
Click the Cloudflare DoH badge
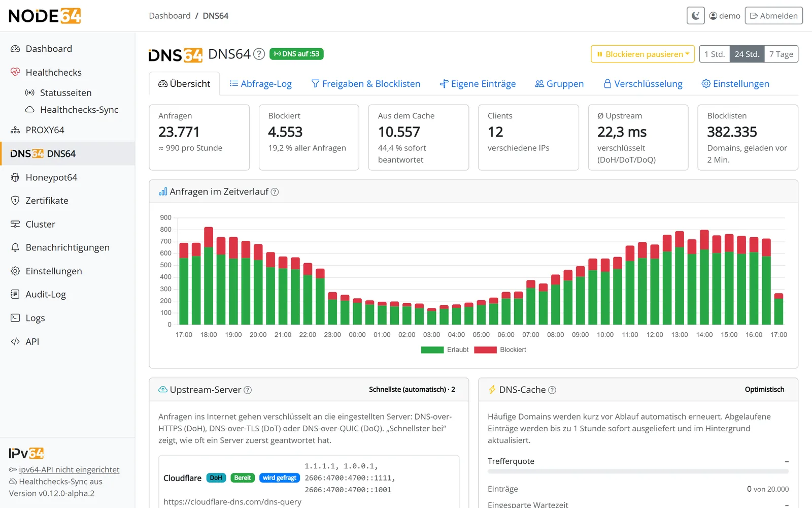[216, 478]
